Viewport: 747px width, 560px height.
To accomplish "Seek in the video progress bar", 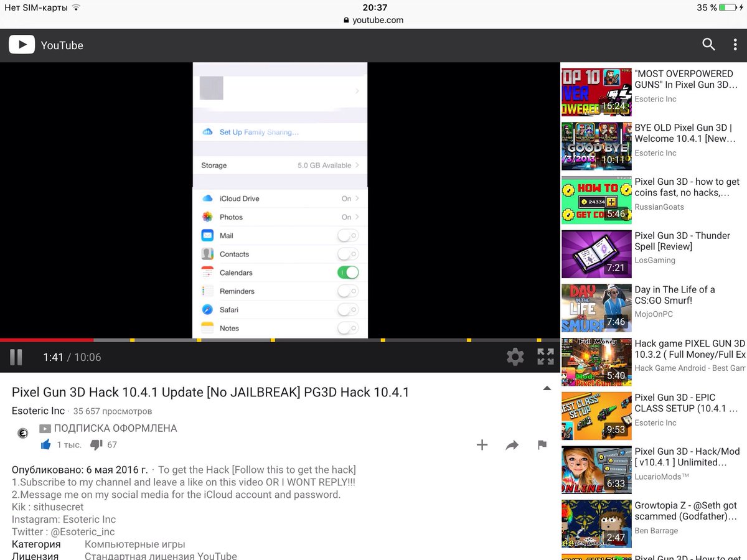I will (280, 340).
